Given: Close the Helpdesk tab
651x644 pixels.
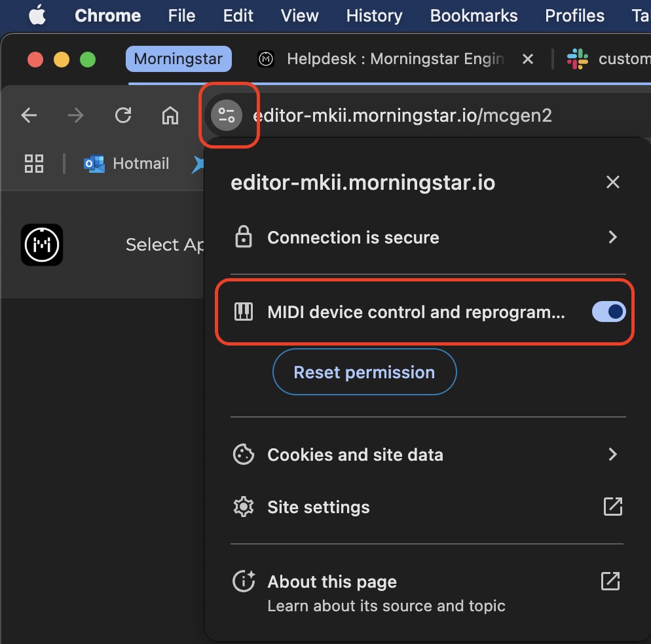Looking at the screenshot, I should tap(528, 60).
